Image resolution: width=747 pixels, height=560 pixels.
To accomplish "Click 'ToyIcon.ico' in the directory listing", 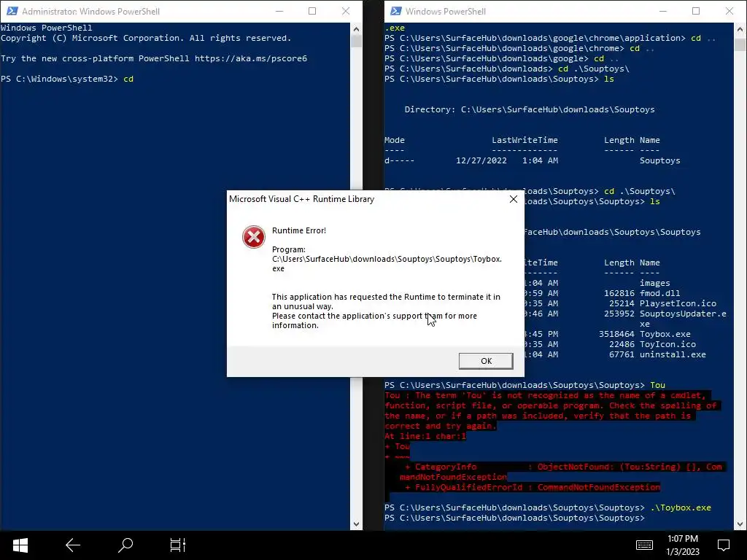I will (667, 344).
